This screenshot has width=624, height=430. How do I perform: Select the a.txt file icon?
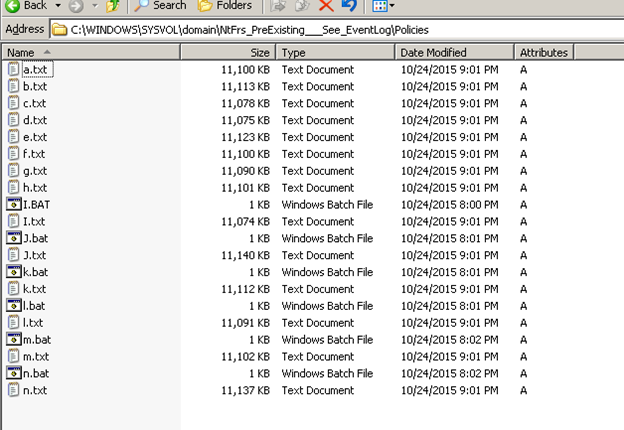pyautogui.click(x=13, y=70)
